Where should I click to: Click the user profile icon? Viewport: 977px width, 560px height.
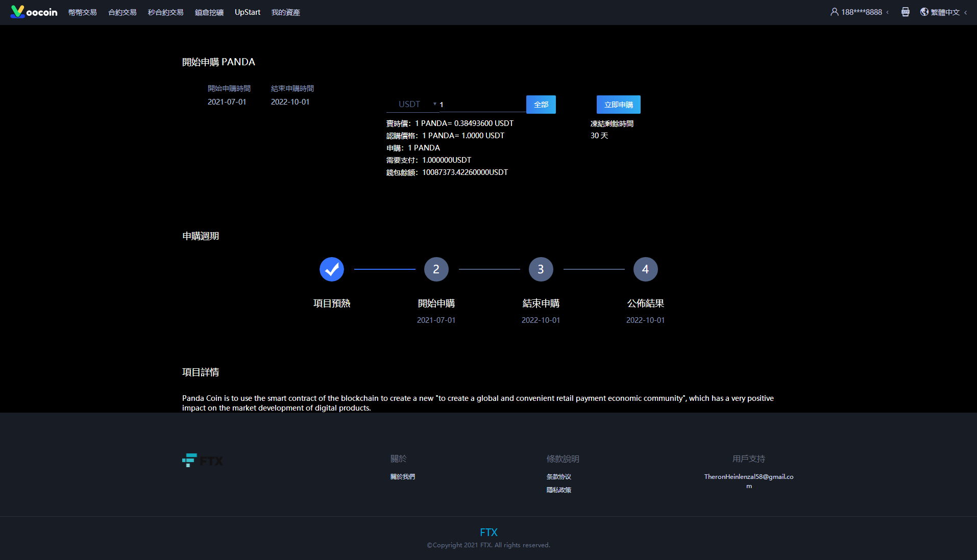pos(834,12)
